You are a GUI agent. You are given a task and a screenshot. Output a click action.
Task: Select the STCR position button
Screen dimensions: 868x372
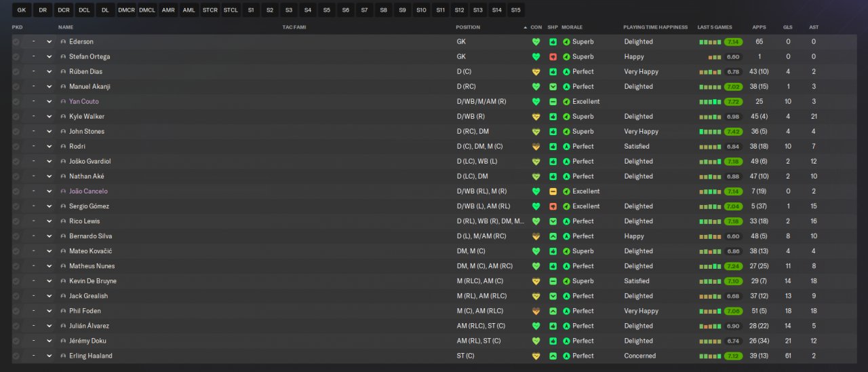coord(210,10)
